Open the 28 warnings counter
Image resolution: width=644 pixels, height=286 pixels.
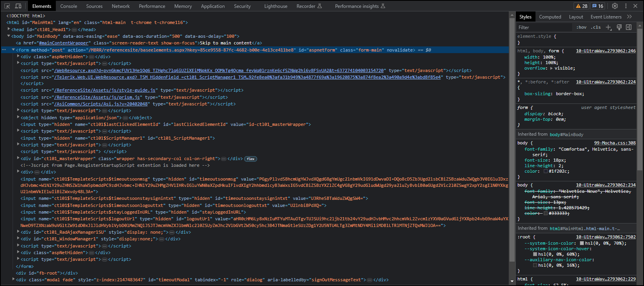click(582, 6)
